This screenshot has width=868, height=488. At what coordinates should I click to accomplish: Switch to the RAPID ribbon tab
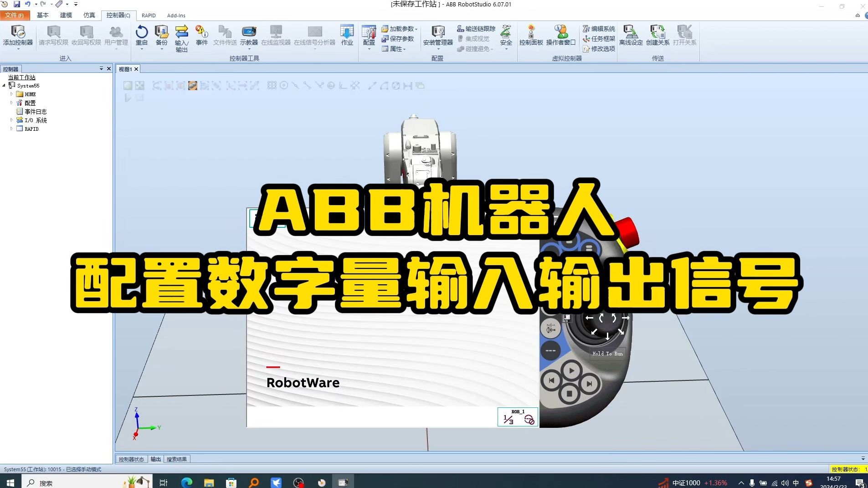149,15
